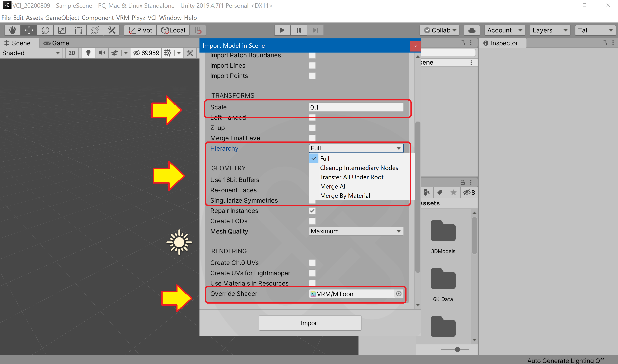Open the 6K Data folder

443,285
